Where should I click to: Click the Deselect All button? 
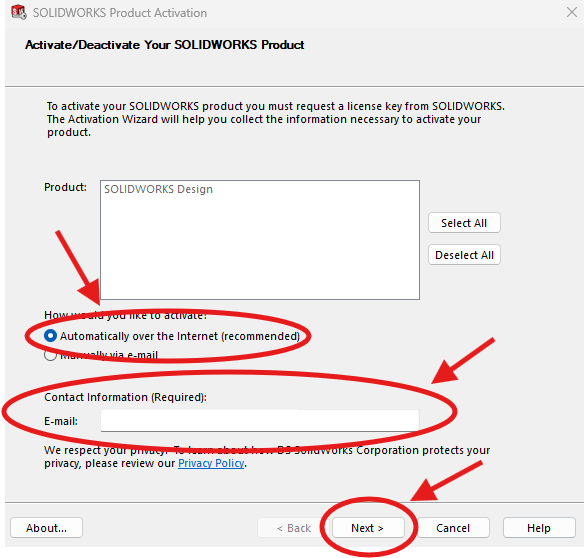click(464, 255)
